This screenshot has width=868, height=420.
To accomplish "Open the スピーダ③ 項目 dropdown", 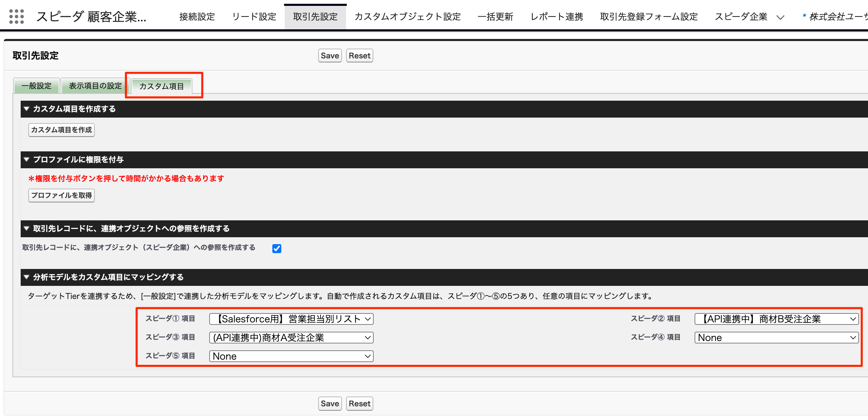I will (x=291, y=338).
